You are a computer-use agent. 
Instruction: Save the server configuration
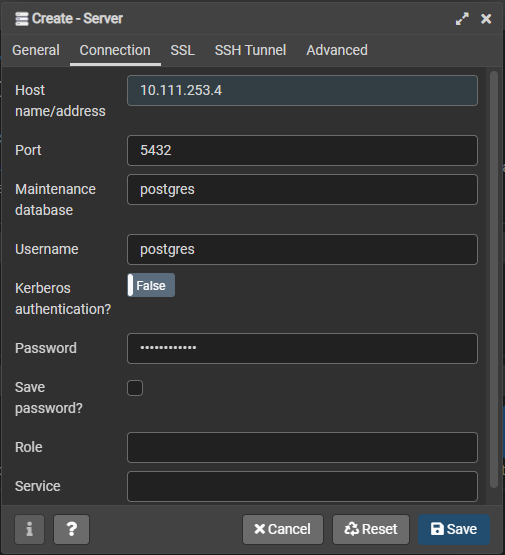click(454, 529)
